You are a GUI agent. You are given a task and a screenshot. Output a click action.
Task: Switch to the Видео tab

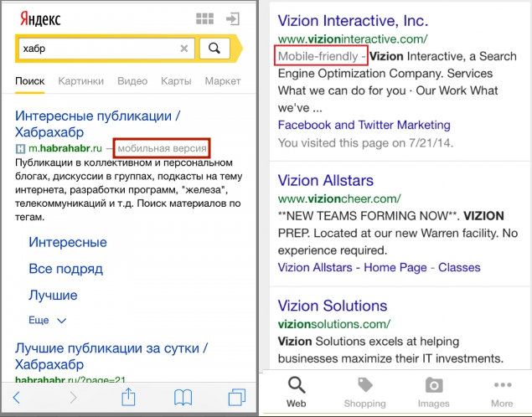[132, 81]
